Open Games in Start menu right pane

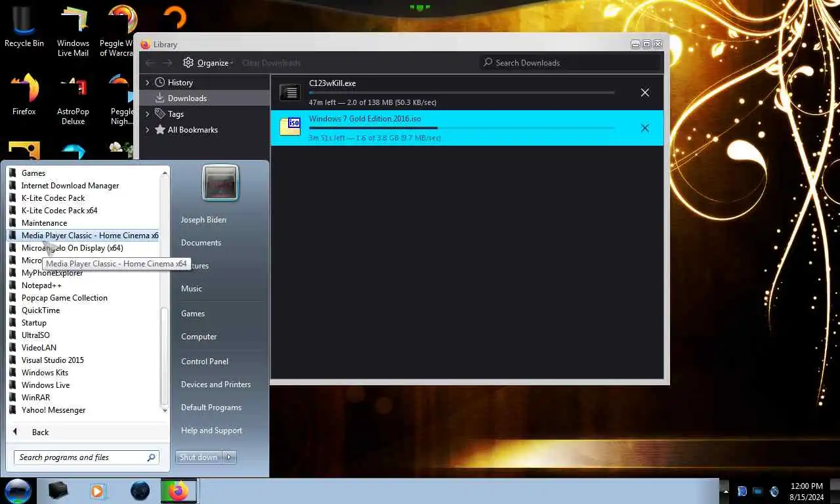pos(193,314)
